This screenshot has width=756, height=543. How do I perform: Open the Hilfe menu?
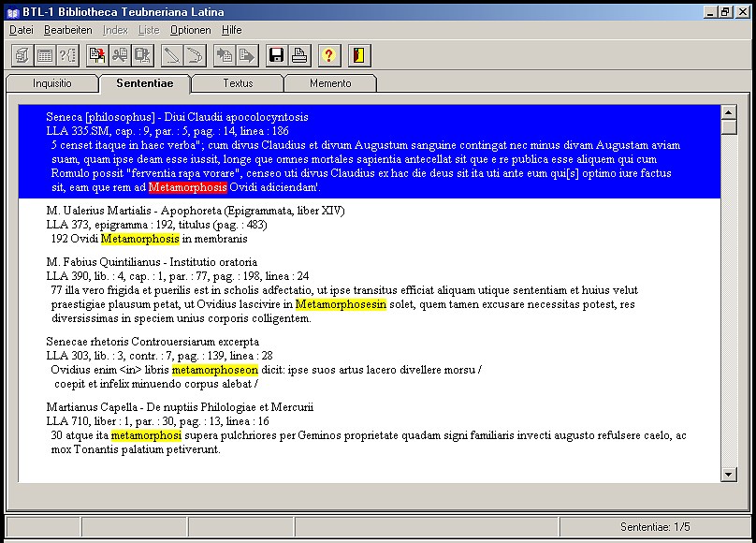click(231, 30)
